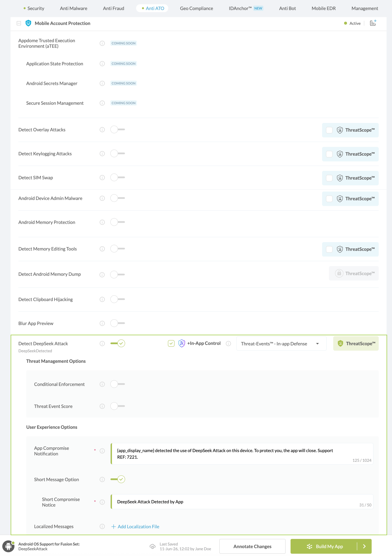Show info for App Compromise Notification
Viewport: 392px width, 556px height.
[x=102, y=451]
